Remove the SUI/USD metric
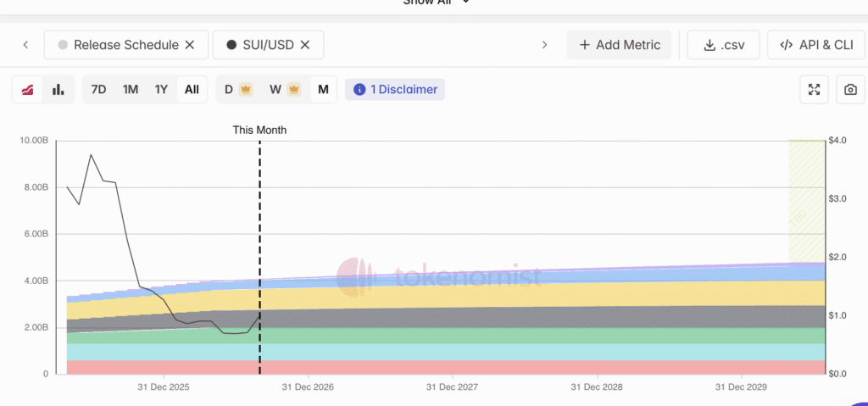868x406 pixels. click(304, 45)
